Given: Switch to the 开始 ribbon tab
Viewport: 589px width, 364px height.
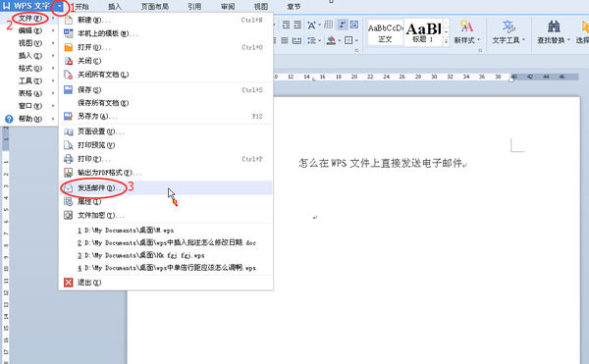Looking at the screenshot, I should (x=81, y=7).
